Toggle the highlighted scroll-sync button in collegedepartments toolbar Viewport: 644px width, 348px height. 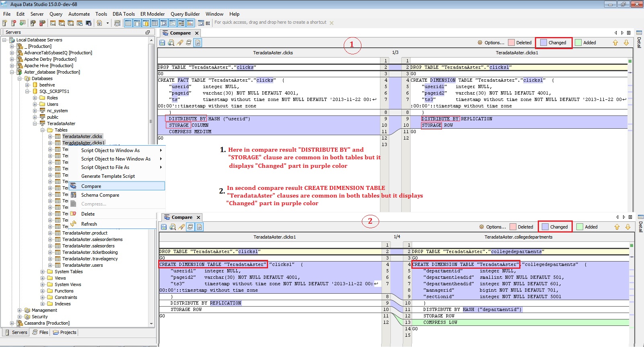[190, 227]
